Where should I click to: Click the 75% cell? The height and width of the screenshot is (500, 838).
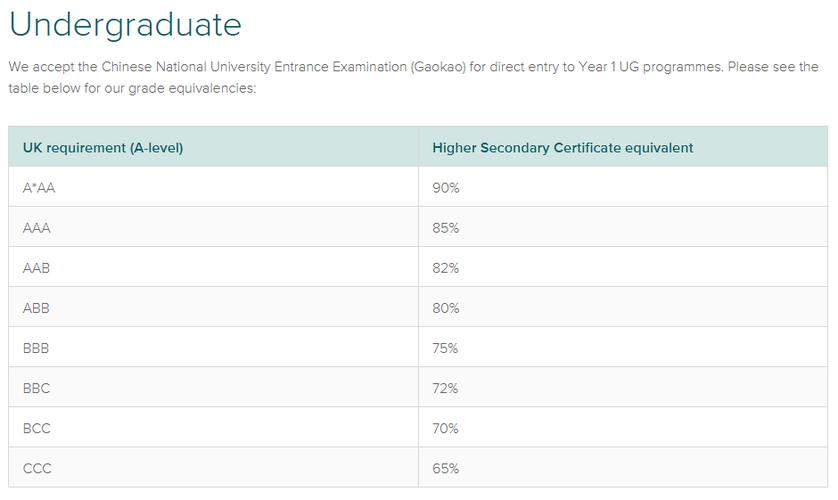[x=623, y=348]
